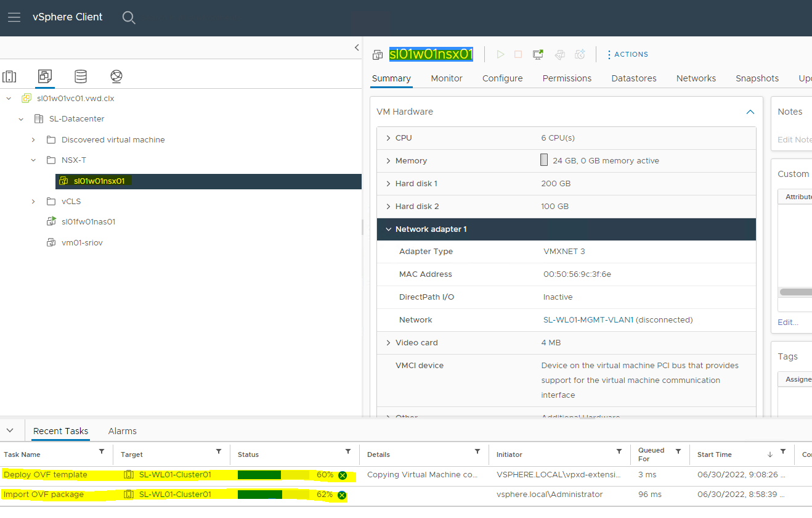Screen dimensions: 812x518
Task: Open the Snapshots tab
Action: tap(757, 78)
